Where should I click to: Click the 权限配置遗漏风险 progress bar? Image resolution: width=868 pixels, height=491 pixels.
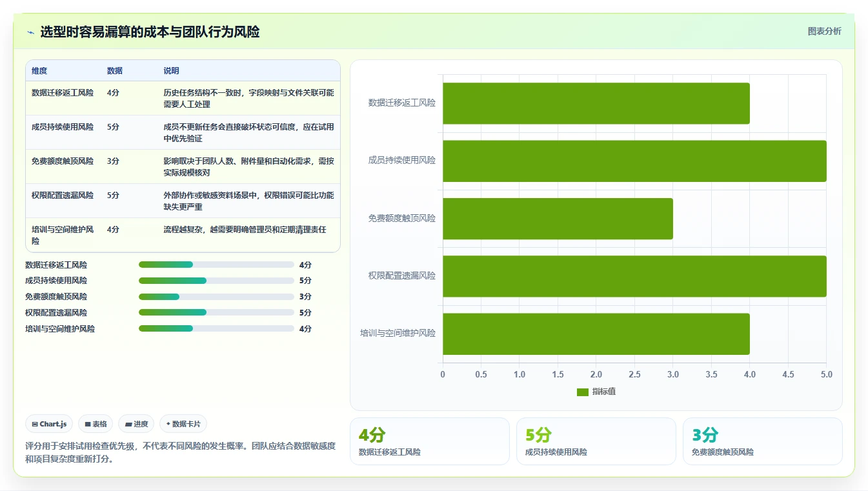(x=216, y=312)
